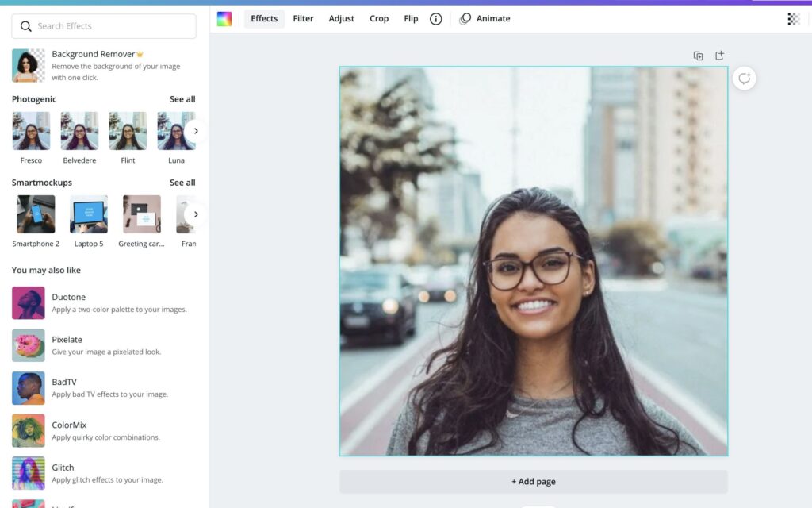Image resolution: width=812 pixels, height=508 pixels.
Task: Select the Crop option in toolbar
Action: (379, 19)
